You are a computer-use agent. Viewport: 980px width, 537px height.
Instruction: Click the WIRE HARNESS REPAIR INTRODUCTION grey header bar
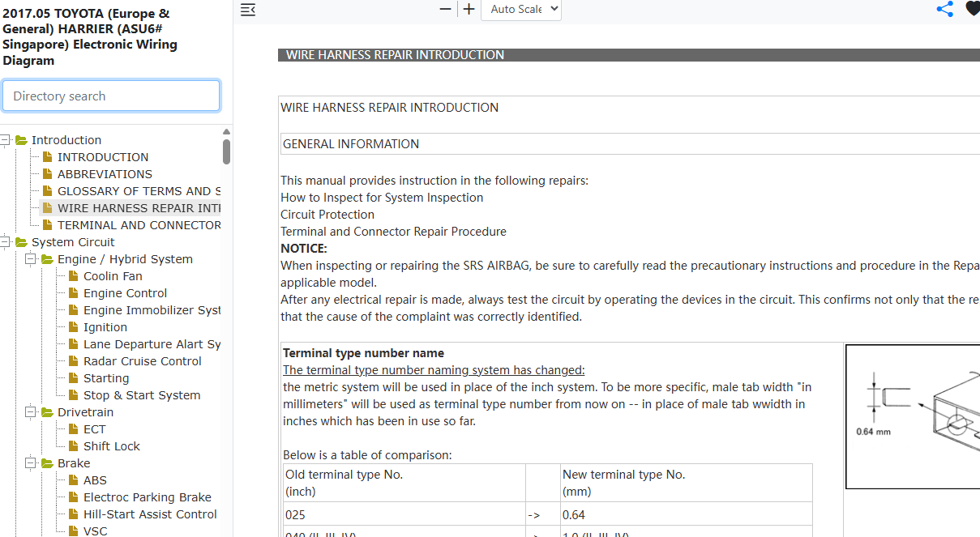(x=629, y=55)
